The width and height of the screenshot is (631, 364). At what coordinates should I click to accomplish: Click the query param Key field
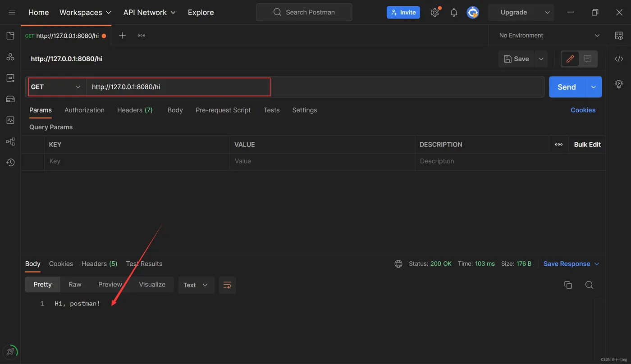[x=137, y=161]
